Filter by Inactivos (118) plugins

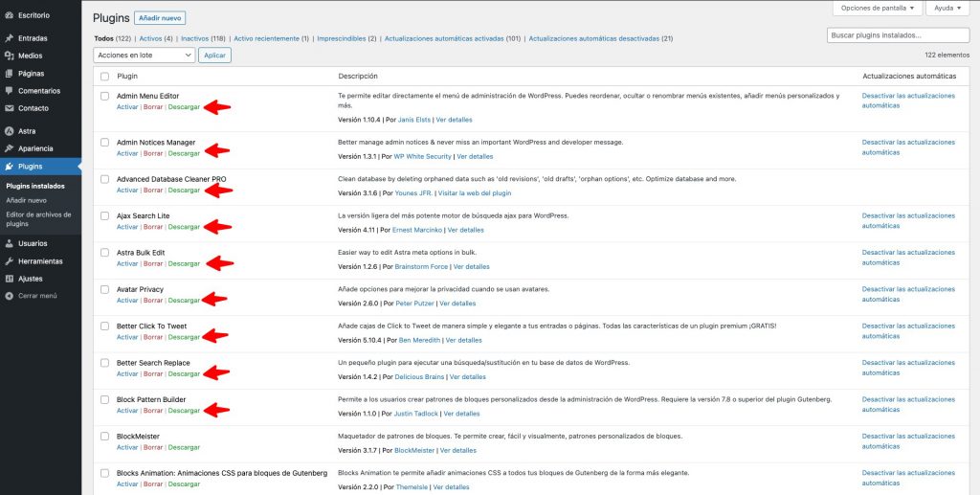tap(203, 38)
